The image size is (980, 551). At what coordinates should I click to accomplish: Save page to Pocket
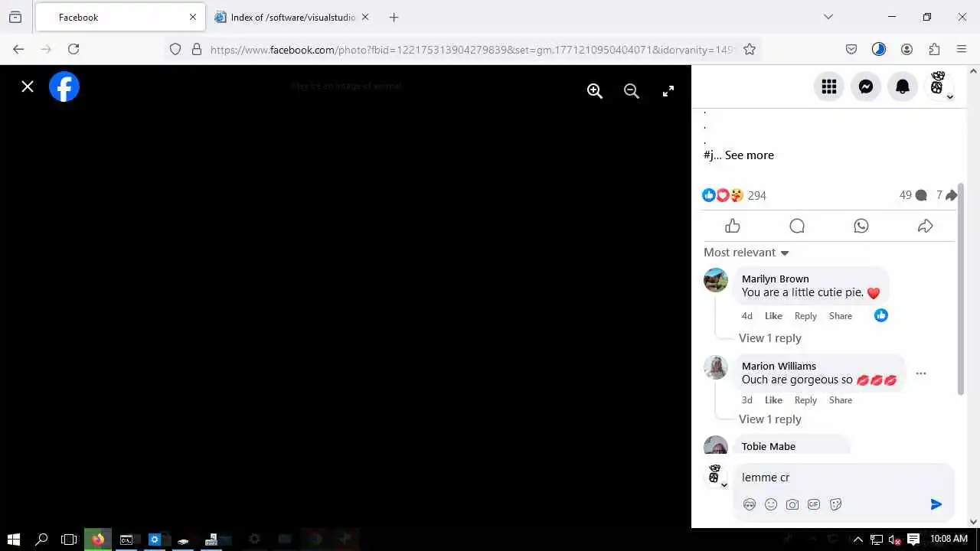tap(851, 49)
